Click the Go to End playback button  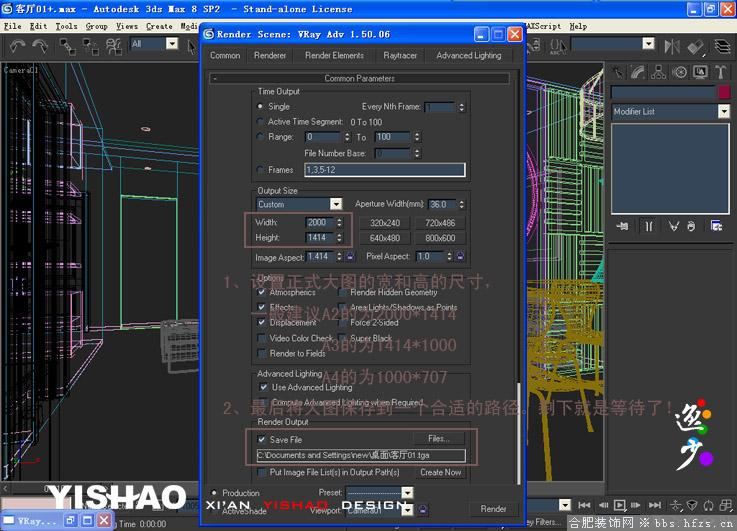pos(655,505)
